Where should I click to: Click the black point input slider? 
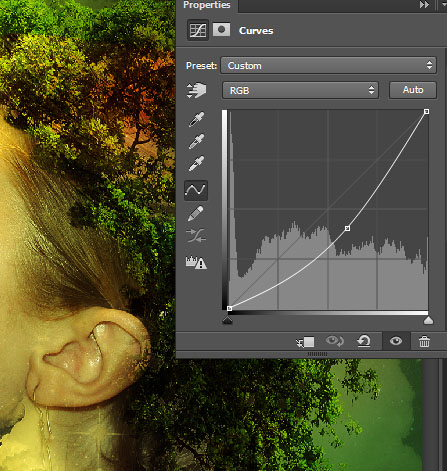[227, 320]
